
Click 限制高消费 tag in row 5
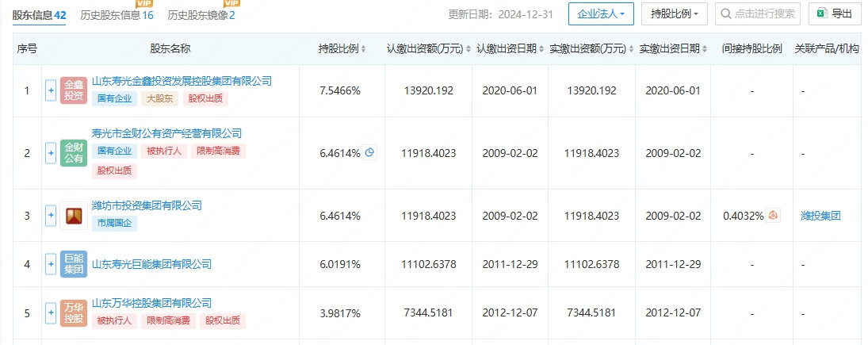coord(168,320)
